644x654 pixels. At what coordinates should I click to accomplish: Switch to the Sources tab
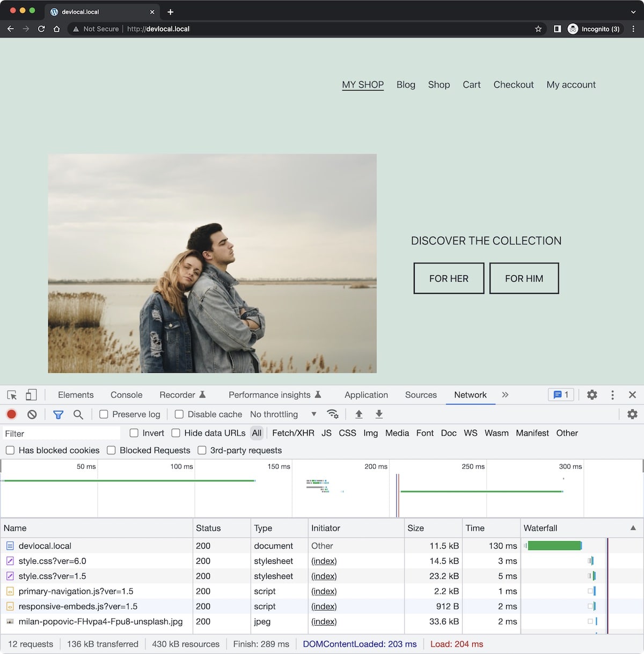[421, 395]
